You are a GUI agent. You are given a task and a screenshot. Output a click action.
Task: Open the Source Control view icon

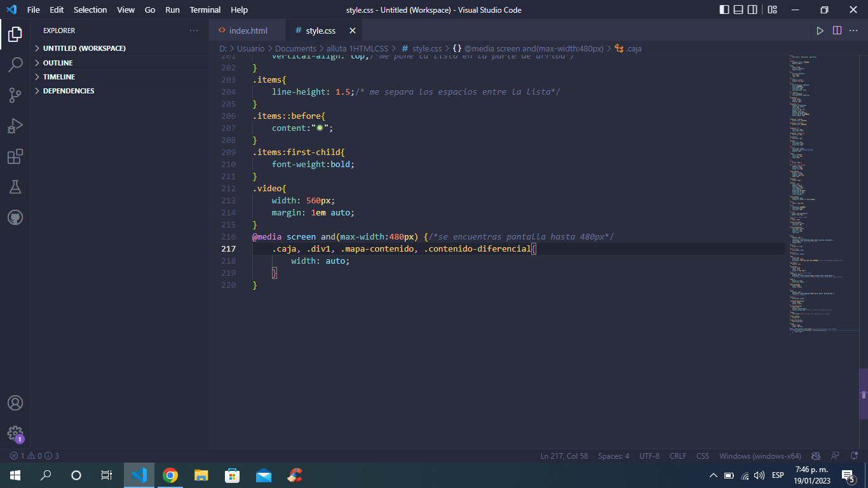[15, 95]
